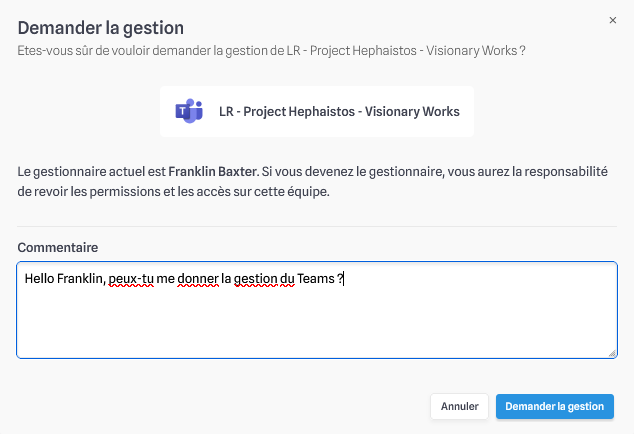The image size is (634, 434).
Task: Place cursor in underlined words gestion du
Action: click(264, 279)
